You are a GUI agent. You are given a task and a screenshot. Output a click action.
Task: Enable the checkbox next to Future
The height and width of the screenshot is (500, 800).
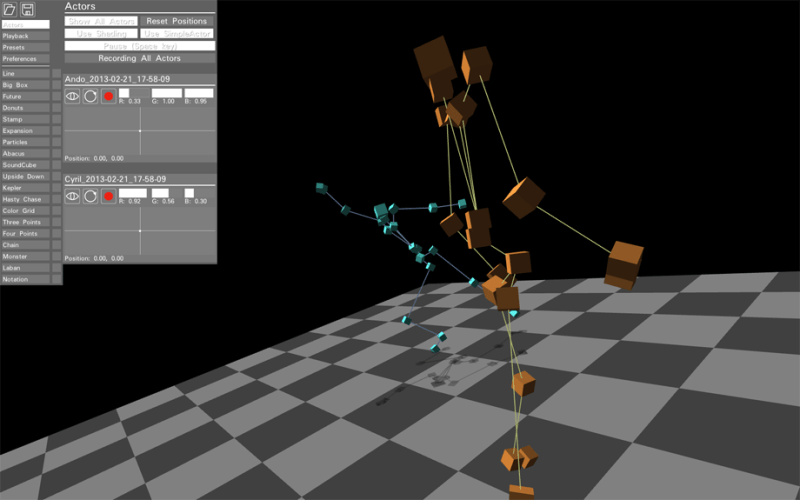[56, 96]
